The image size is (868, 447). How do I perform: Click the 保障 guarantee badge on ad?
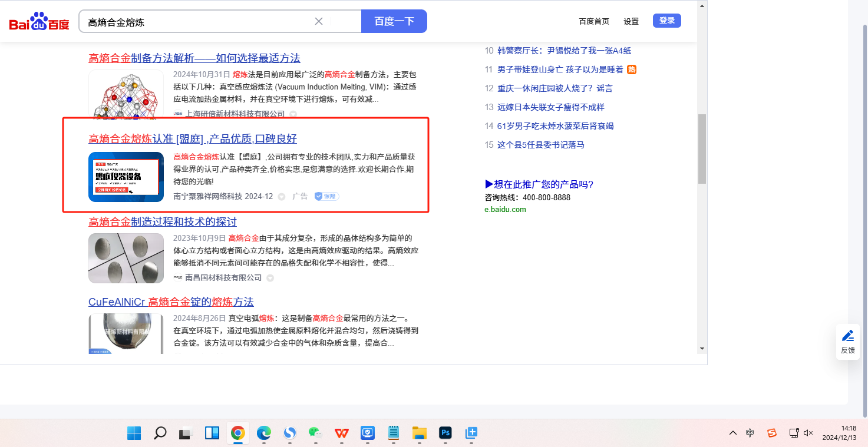click(326, 196)
